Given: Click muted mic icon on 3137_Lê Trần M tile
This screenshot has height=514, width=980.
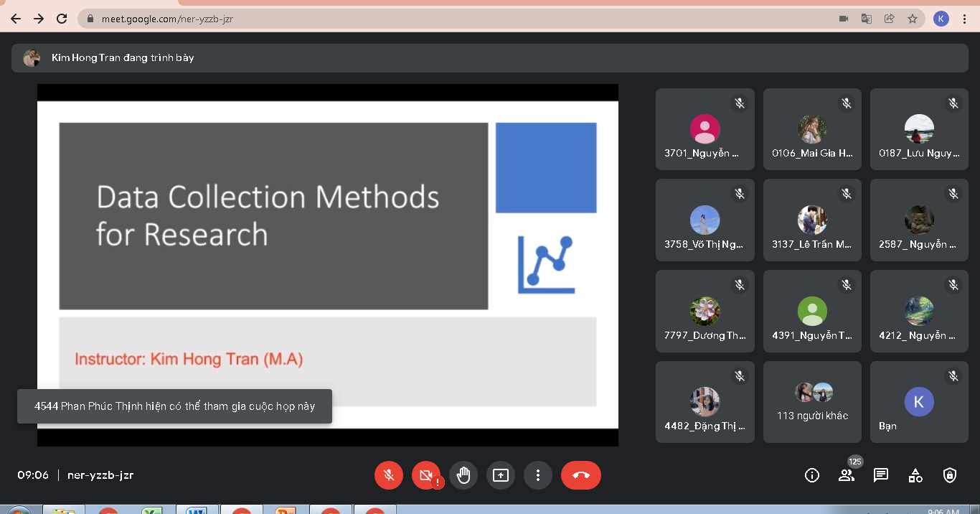Looking at the screenshot, I should click(847, 194).
